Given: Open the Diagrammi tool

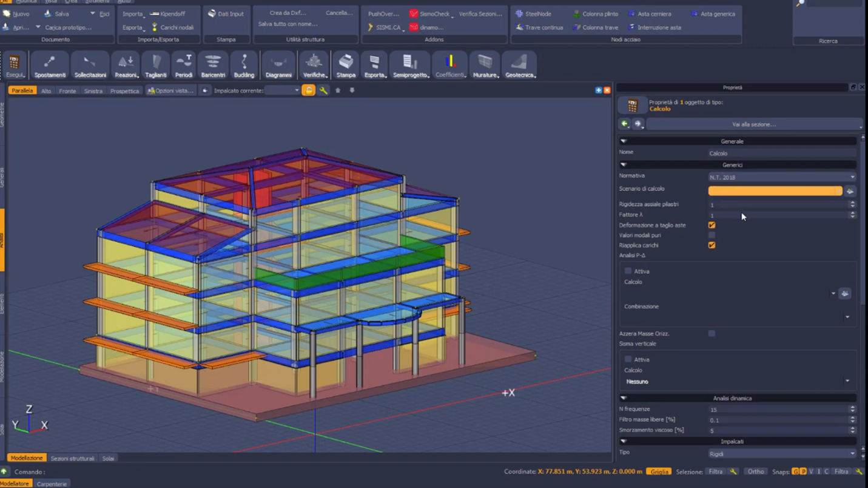Looking at the screenshot, I should tap(278, 66).
